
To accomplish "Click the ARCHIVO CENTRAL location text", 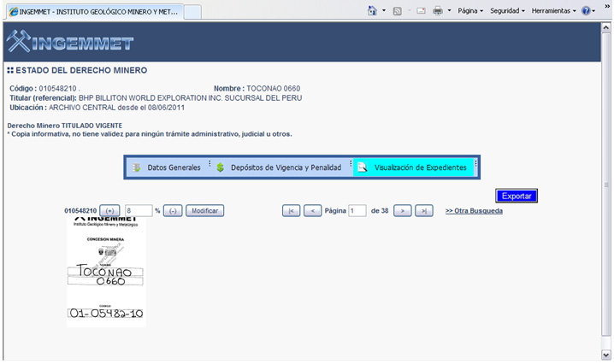I will pyautogui.click(x=116, y=108).
